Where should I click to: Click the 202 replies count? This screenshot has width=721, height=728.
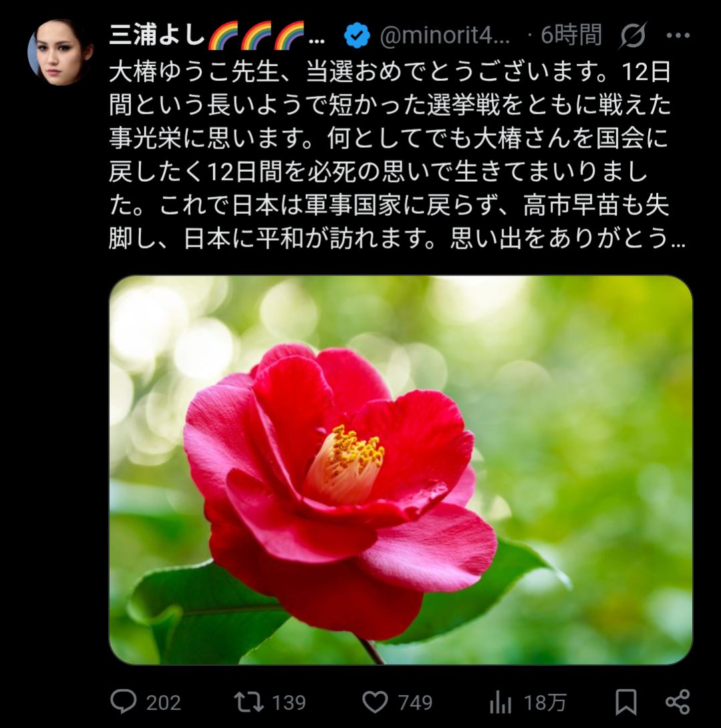(x=163, y=703)
